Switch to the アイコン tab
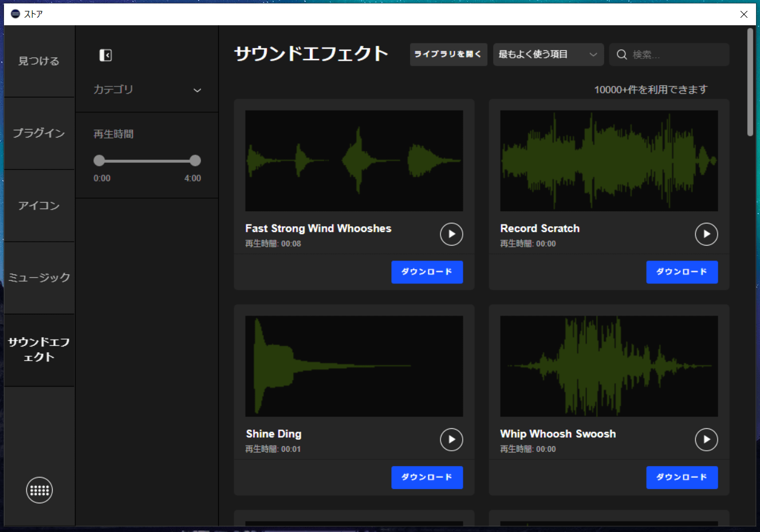 [x=39, y=206]
